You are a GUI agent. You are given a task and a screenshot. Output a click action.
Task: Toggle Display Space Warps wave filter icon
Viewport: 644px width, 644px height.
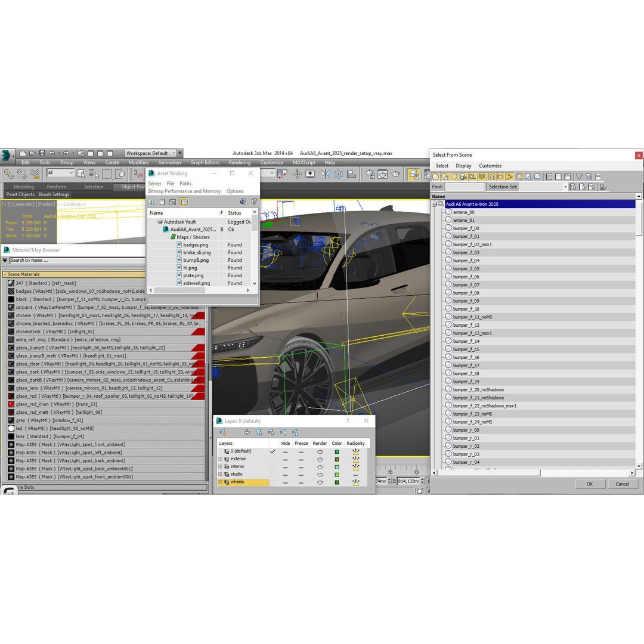click(482, 177)
